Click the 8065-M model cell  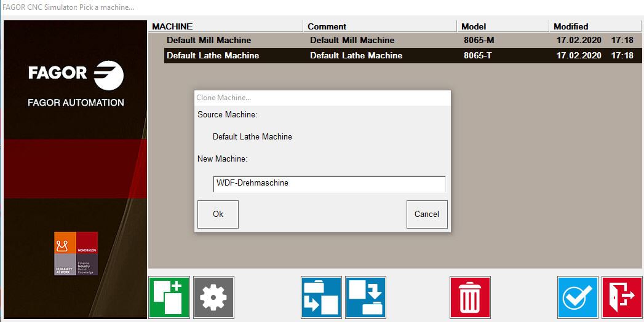click(x=479, y=40)
